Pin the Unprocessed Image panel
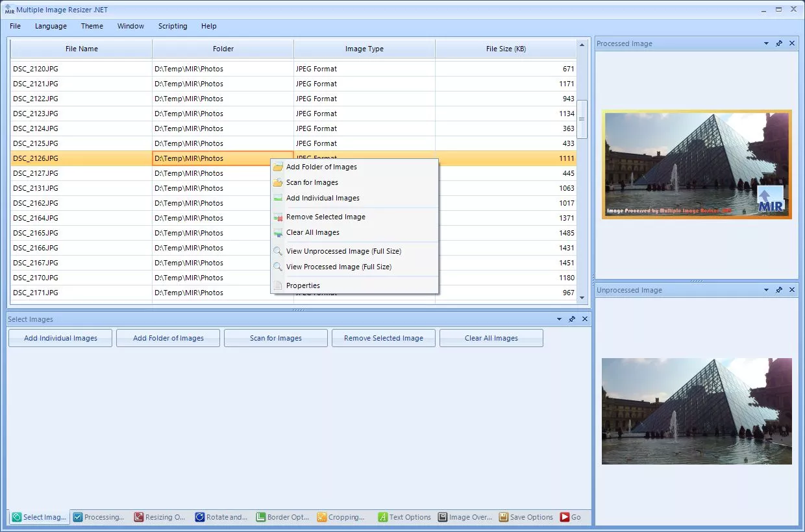805x532 pixels. point(779,290)
